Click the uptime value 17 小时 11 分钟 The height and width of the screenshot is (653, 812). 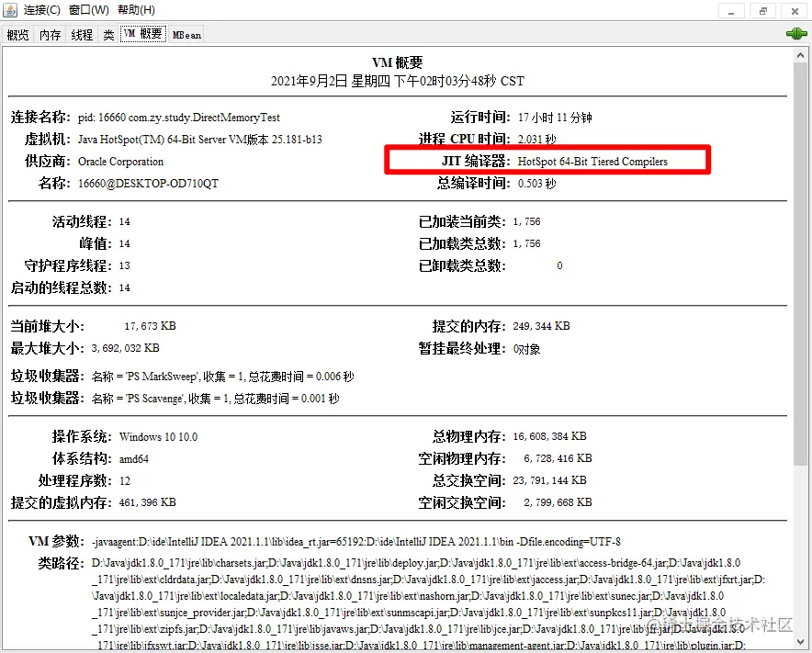coord(555,118)
